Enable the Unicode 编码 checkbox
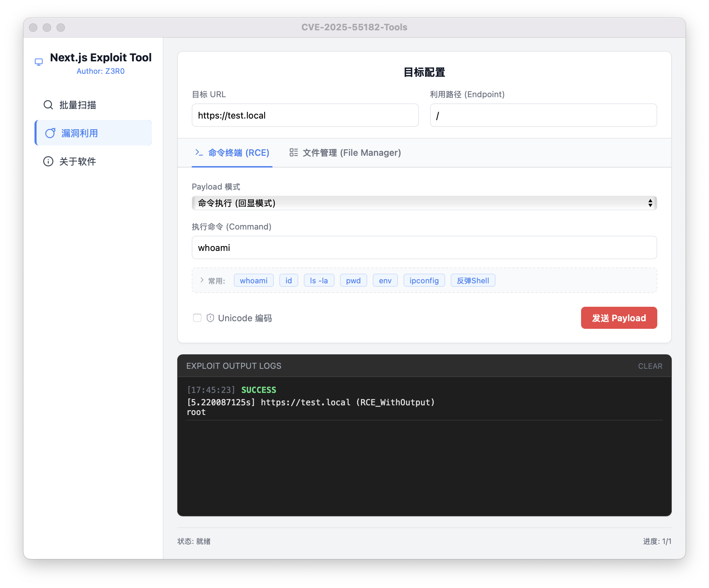The width and height of the screenshot is (709, 588). coord(197,318)
